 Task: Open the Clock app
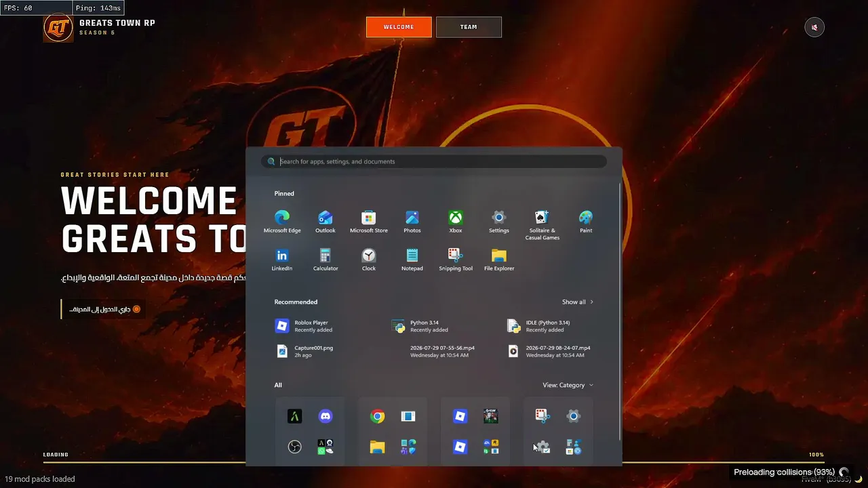[x=369, y=260]
